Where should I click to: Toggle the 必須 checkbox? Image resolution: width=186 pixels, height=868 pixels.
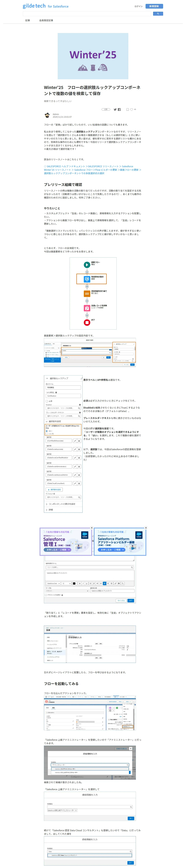pos(47,401)
